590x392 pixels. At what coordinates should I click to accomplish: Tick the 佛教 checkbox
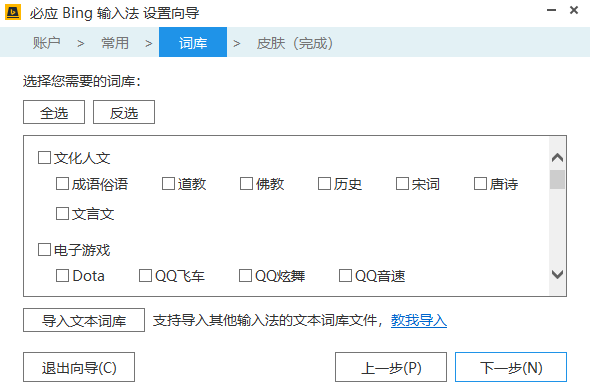click(x=246, y=184)
